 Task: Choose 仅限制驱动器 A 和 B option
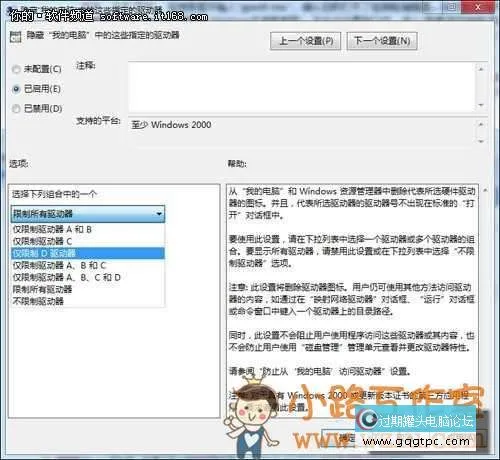pyautogui.click(x=88, y=229)
